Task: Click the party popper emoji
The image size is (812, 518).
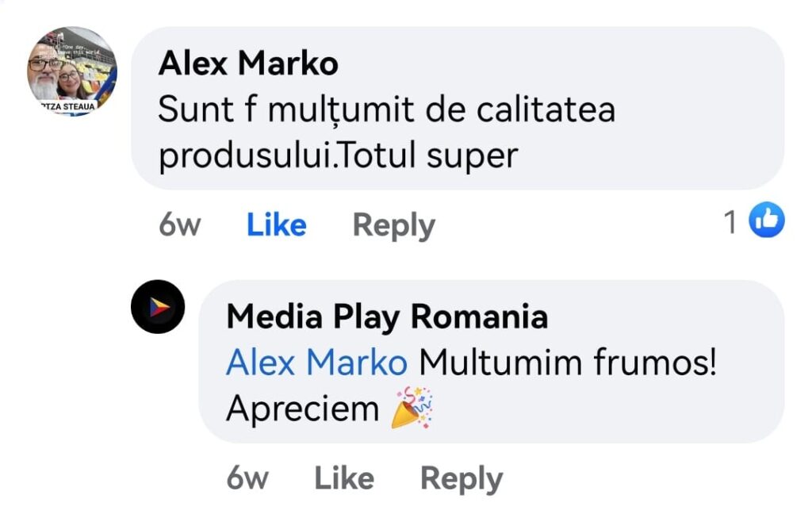Action: click(412, 408)
